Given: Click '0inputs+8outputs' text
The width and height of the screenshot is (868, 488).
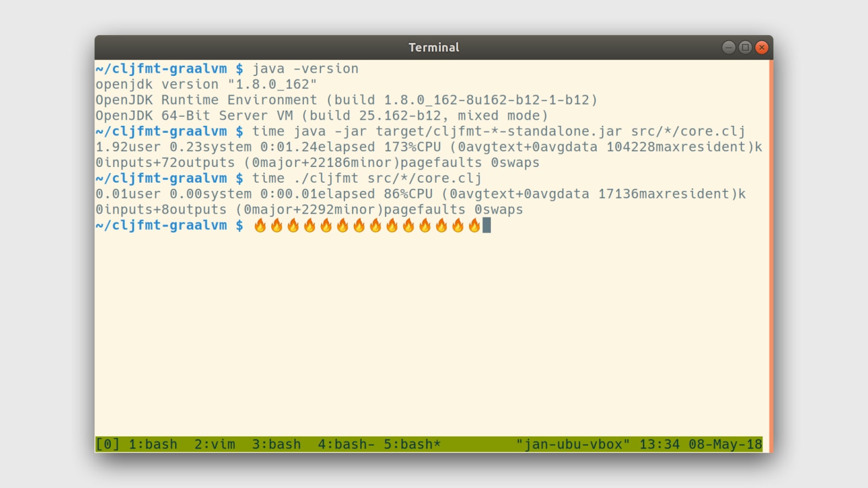Looking at the screenshot, I should [161, 210].
